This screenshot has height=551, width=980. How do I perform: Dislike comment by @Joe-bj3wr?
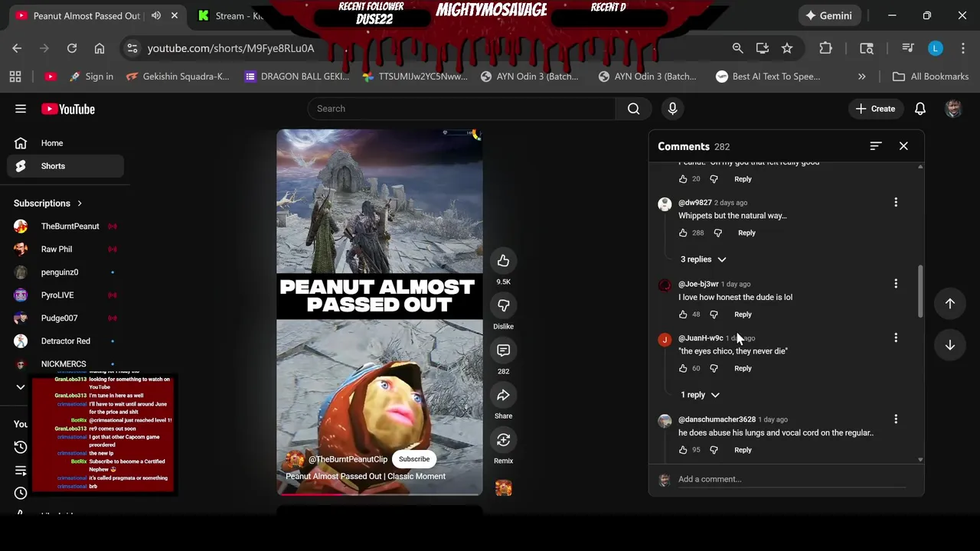point(714,315)
